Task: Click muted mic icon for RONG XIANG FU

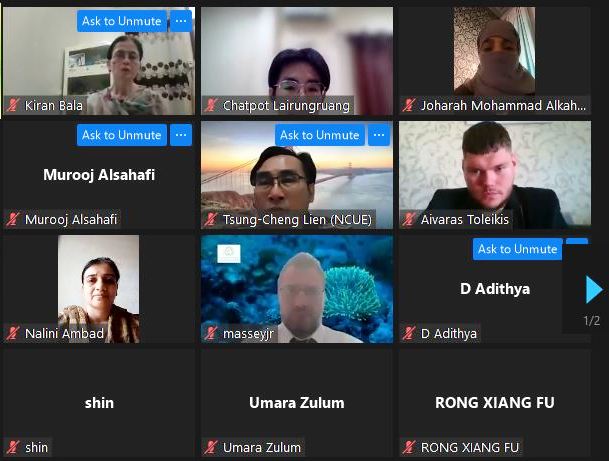Action: tap(409, 447)
